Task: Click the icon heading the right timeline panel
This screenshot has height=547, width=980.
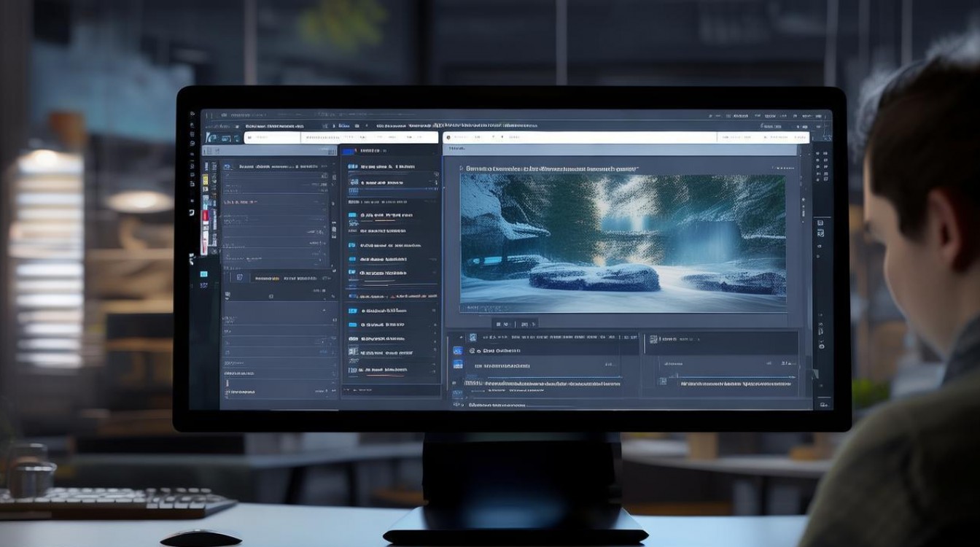Action: [653, 339]
